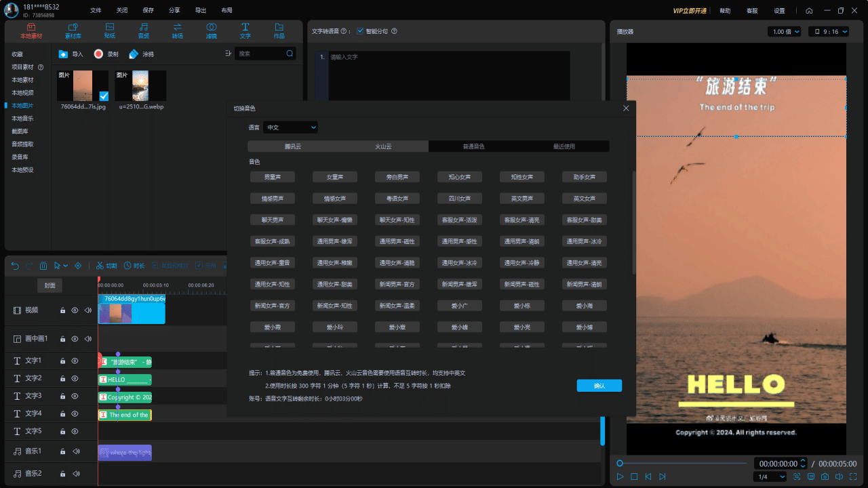Open the 转场 transitions panel
This screenshot has width=868, height=488.
177,30
